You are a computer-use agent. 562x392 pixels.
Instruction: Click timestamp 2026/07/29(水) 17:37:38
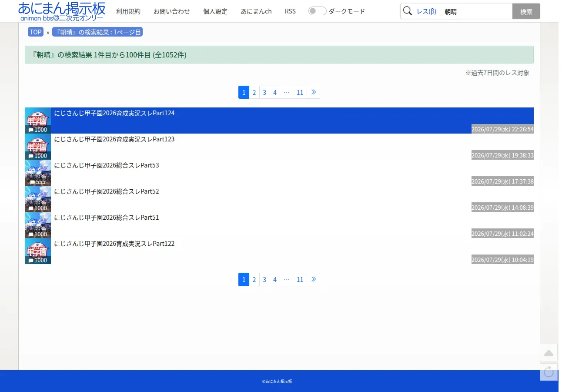click(x=502, y=181)
